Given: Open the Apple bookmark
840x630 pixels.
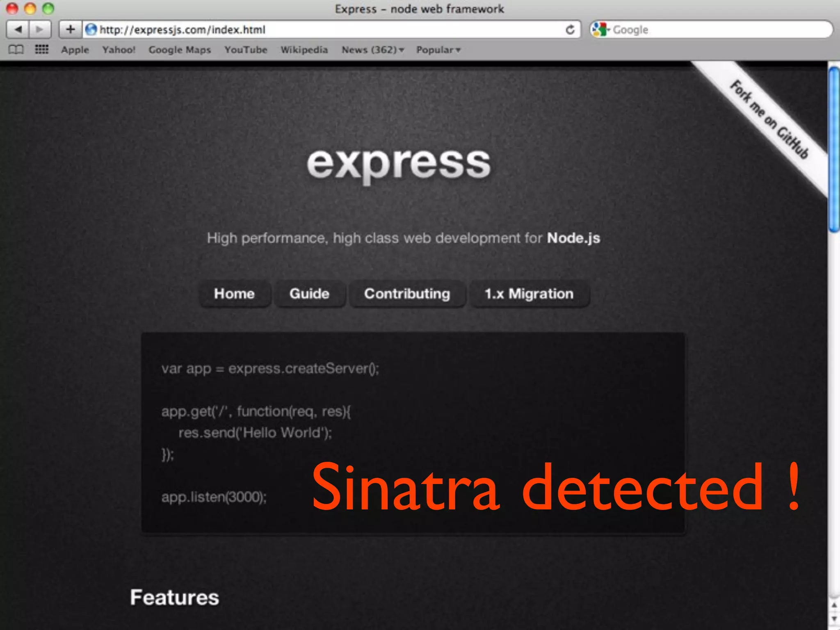Looking at the screenshot, I should pos(75,50).
